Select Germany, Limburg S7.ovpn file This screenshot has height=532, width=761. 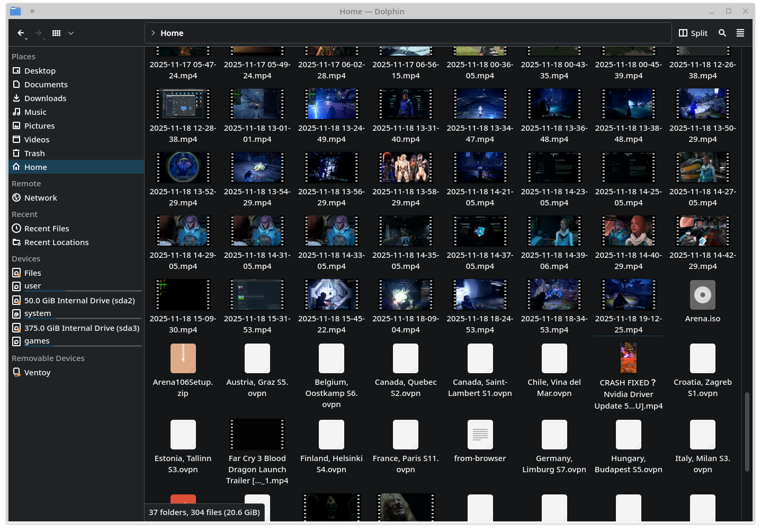pos(554,447)
